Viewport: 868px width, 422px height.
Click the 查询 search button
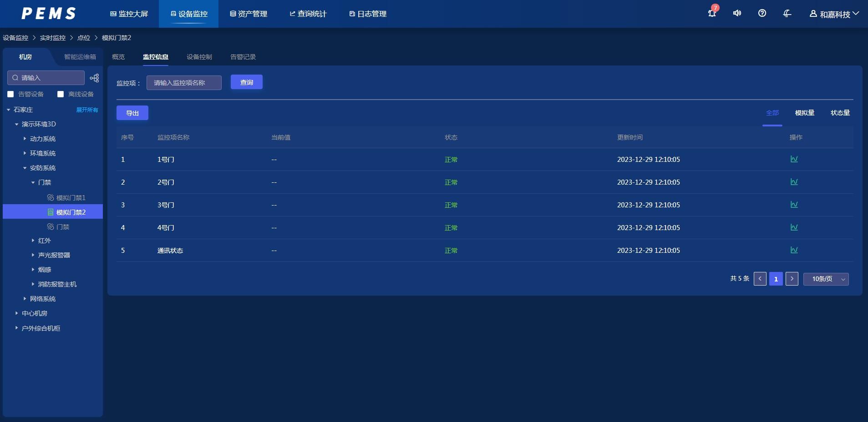(246, 82)
